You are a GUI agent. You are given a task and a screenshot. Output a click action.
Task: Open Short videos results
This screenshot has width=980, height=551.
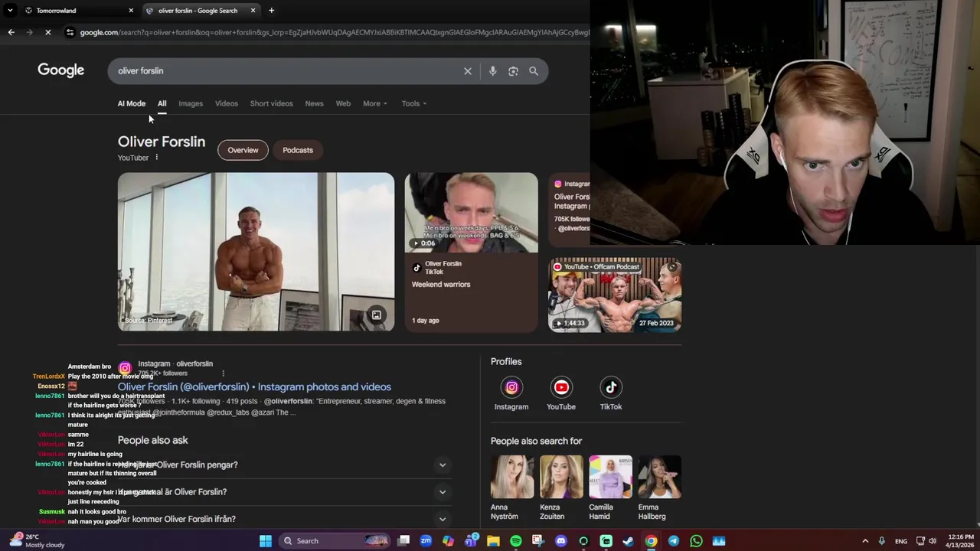tap(271, 103)
